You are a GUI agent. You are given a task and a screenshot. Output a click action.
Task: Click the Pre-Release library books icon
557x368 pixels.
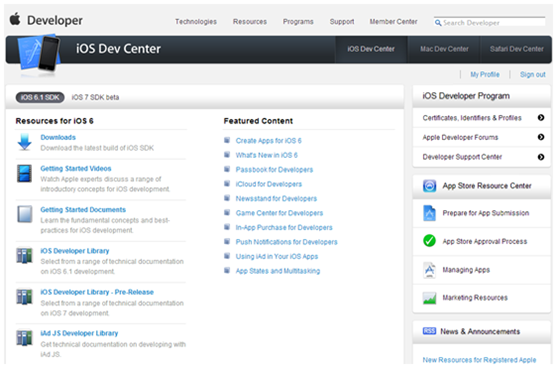click(x=25, y=297)
